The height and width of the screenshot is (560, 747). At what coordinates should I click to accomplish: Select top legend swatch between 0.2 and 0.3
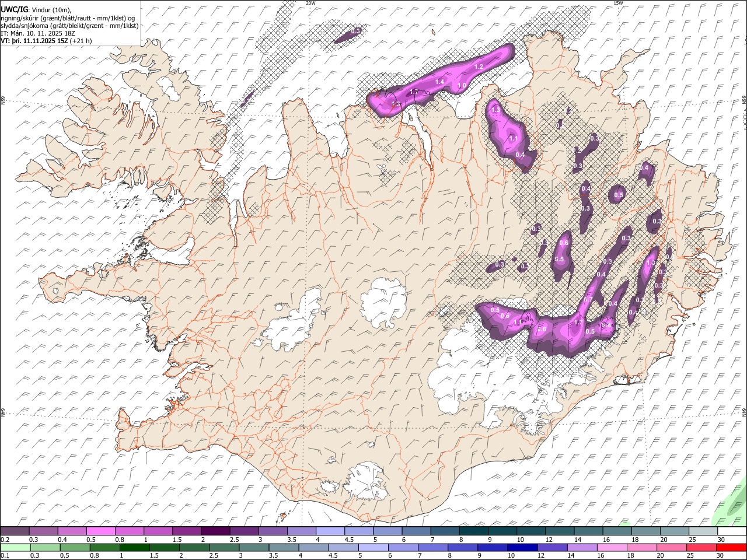tap(15, 531)
